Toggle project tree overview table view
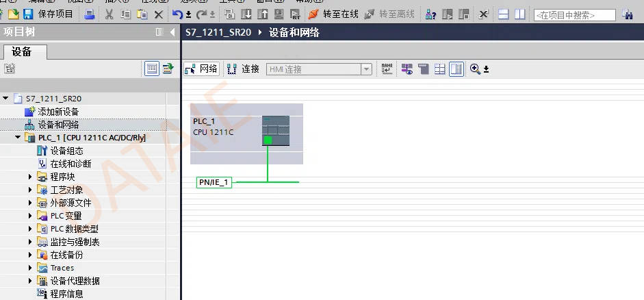644x300 pixels. 152,68
